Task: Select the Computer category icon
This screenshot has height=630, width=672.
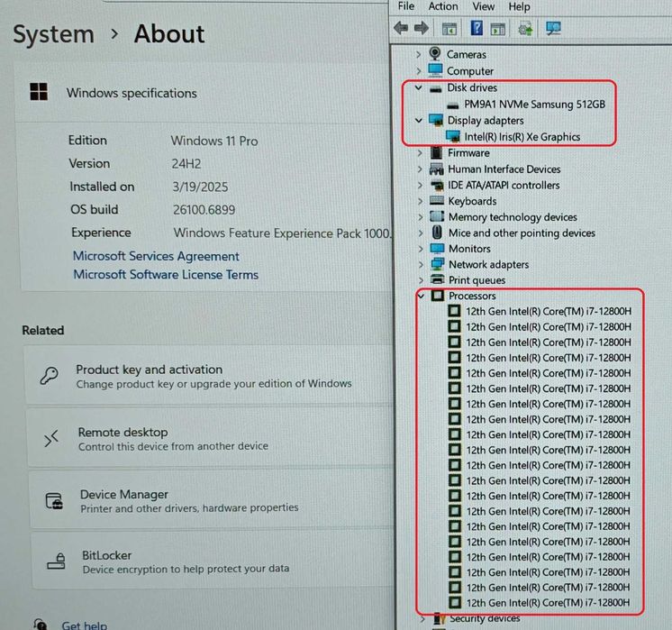Action: [435, 70]
